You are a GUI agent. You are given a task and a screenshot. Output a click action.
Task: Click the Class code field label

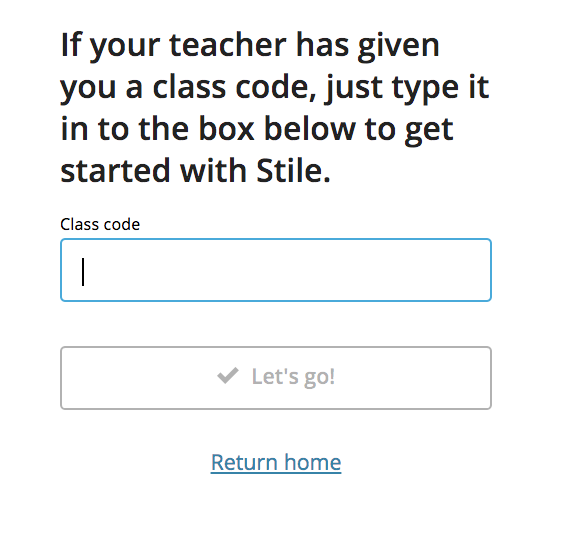click(100, 224)
